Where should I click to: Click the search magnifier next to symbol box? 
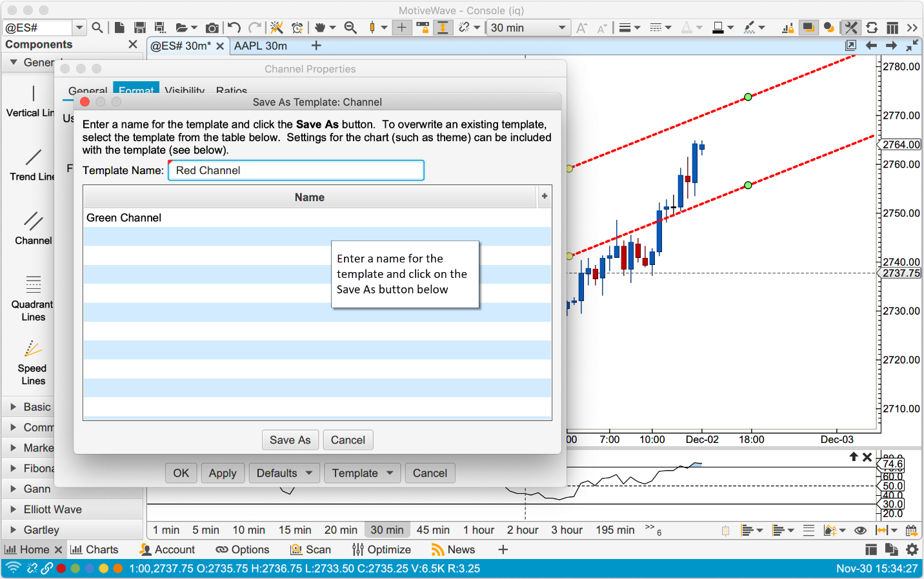coord(97,28)
